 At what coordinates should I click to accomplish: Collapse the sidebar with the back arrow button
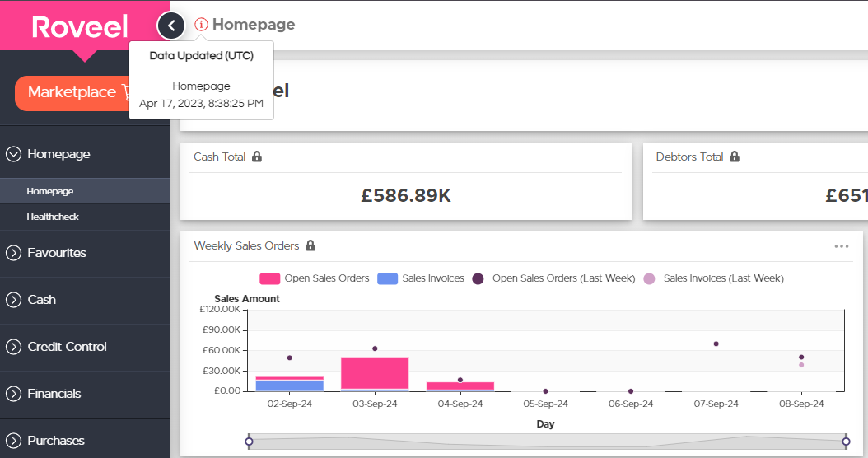[171, 26]
